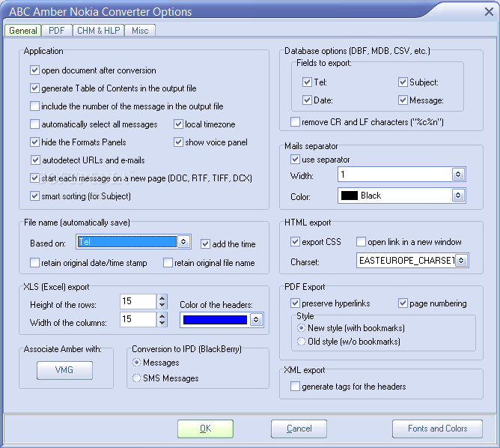Open the Charset EASTEUROPE dropdown
Image resolution: width=500 pixels, height=448 pixels.
461,261
